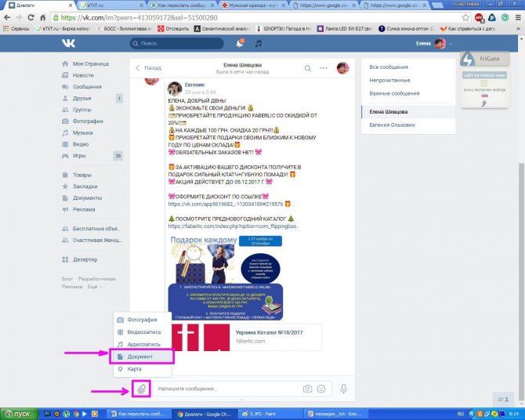Click the paperclip attachment icon
The width and height of the screenshot is (525, 420).
click(x=141, y=388)
